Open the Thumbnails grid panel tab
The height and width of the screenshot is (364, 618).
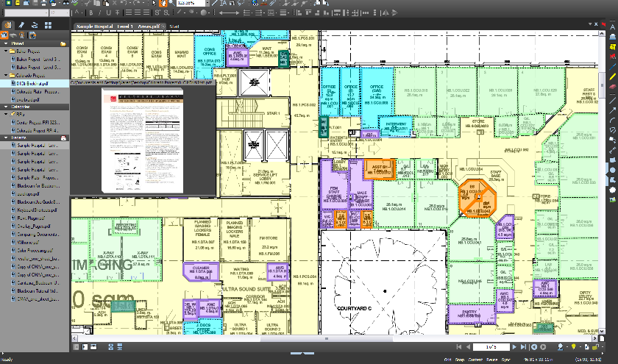(48, 25)
